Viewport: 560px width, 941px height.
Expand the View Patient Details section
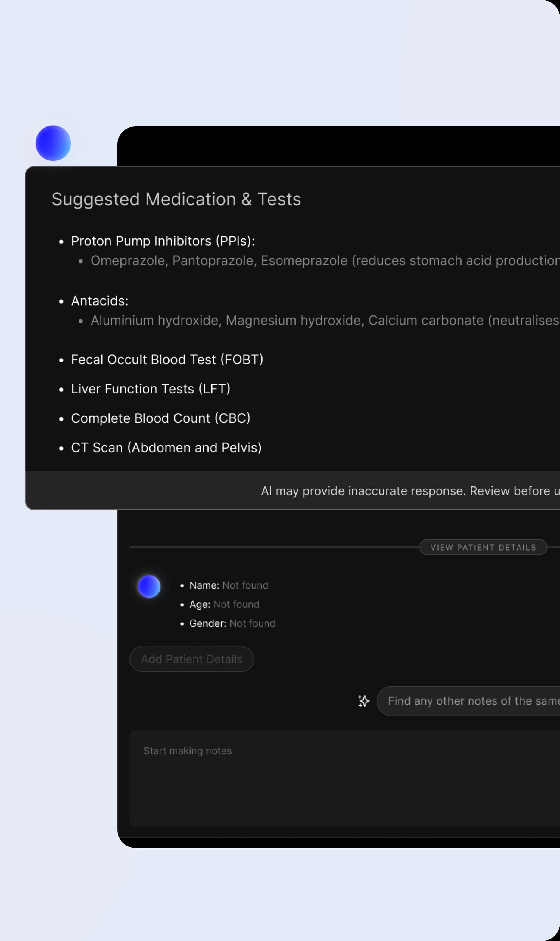(484, 548)
